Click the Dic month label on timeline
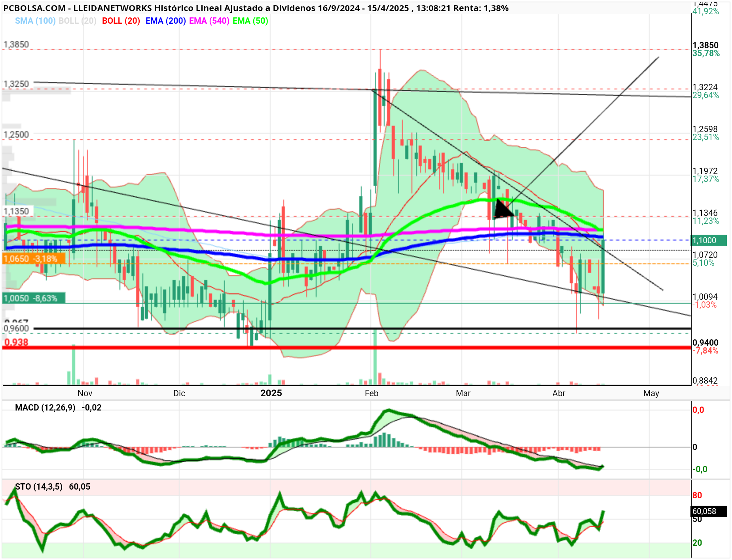This screenshot has height=560, width=732. pyautogui.click(x=179, y=393)
